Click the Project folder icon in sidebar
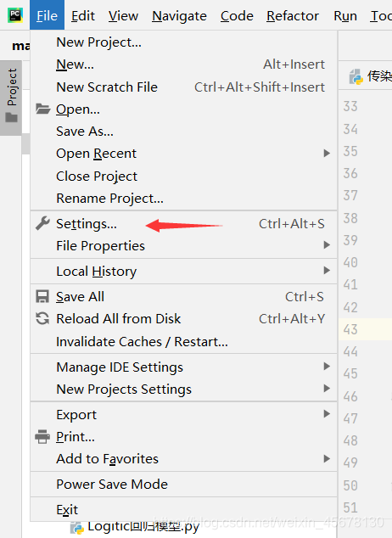Screen dimensions: 392x538 12,118
